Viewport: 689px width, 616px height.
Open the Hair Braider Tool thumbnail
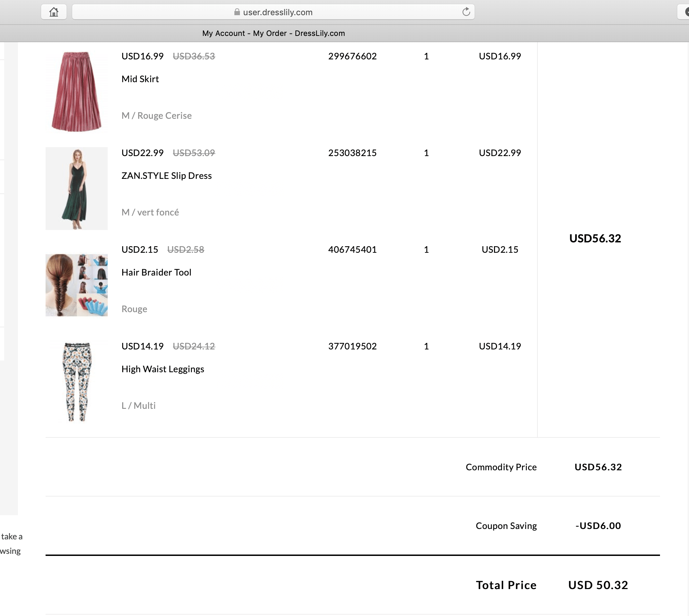76,285
